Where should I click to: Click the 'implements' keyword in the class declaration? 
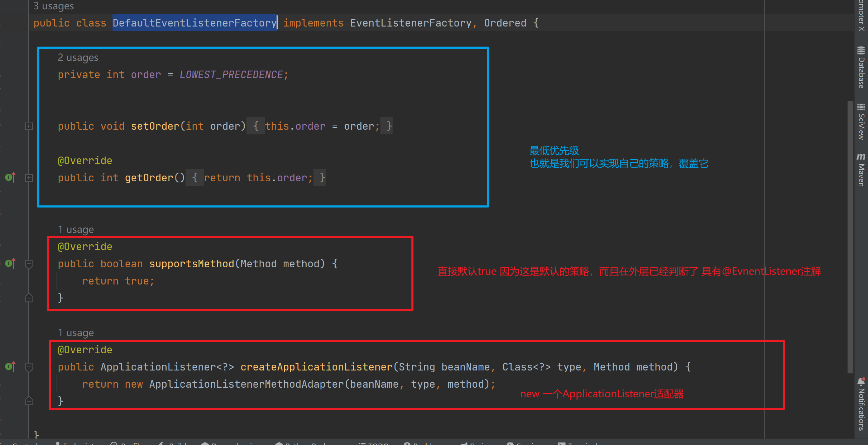(x=313, y=23)
